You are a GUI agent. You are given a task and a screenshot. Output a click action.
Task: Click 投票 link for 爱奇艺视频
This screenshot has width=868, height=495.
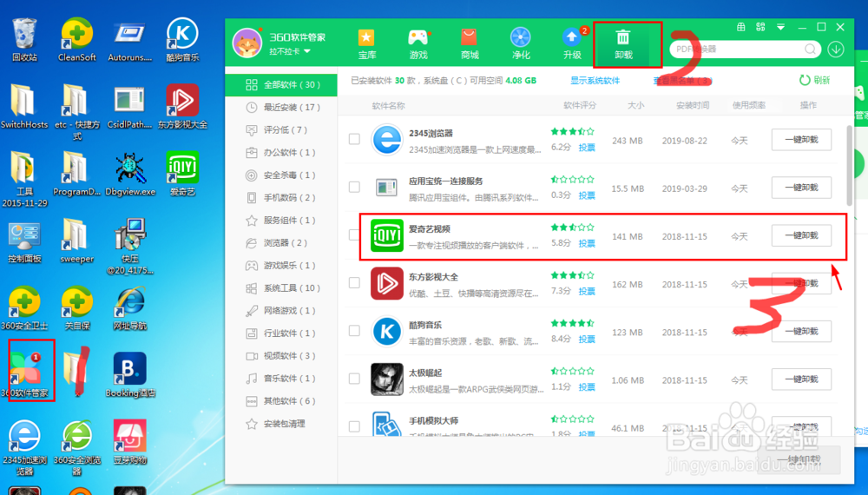click(587, 243)
